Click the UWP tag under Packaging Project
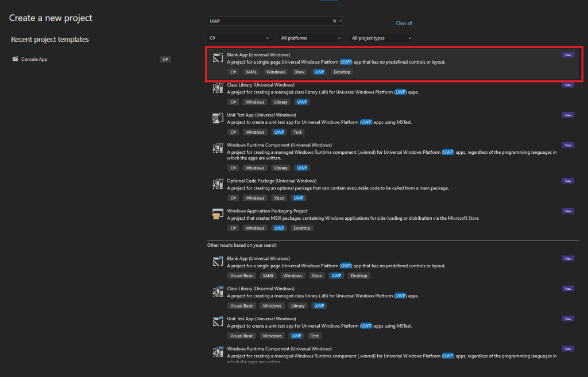The width and height of the screenshot is (588, 377). pyautogui.click(x=279, y=228)
